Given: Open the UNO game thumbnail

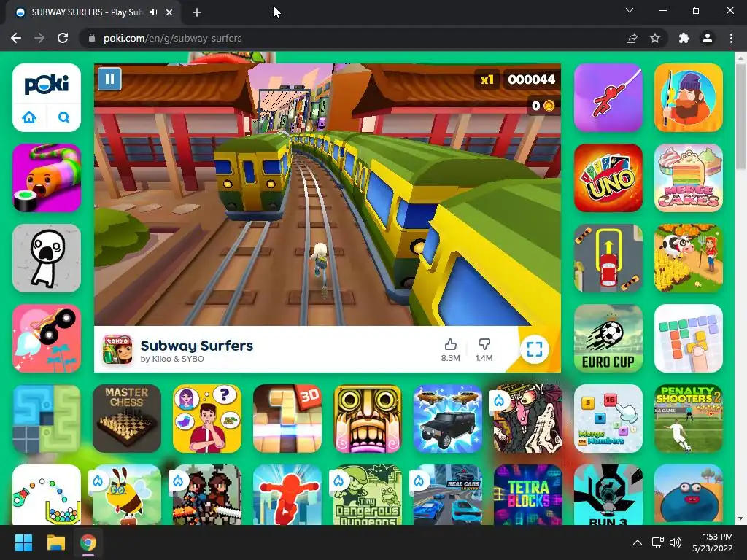Looking at the screenshot, I should [x=608, y=178].
